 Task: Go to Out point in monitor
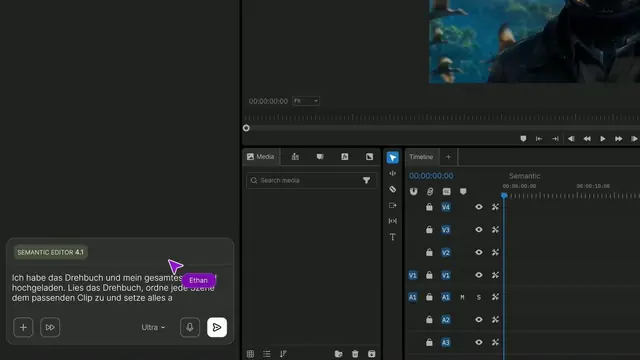point(555,139)
